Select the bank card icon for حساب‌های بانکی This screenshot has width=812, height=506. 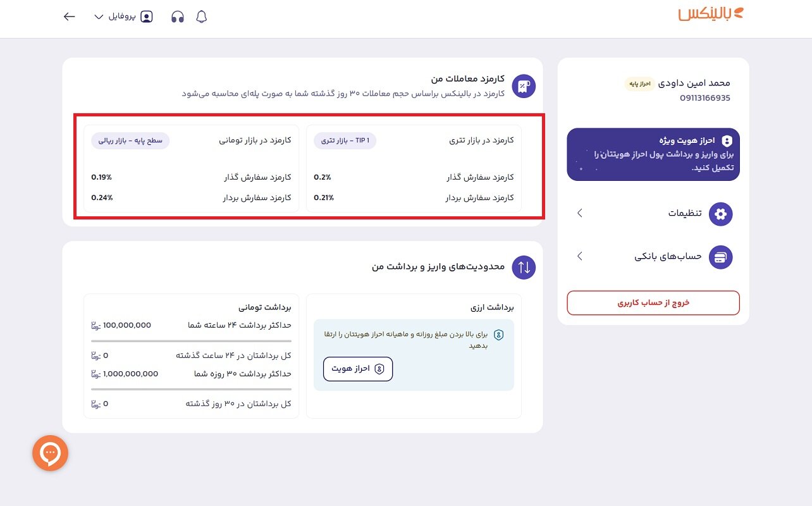720,257
